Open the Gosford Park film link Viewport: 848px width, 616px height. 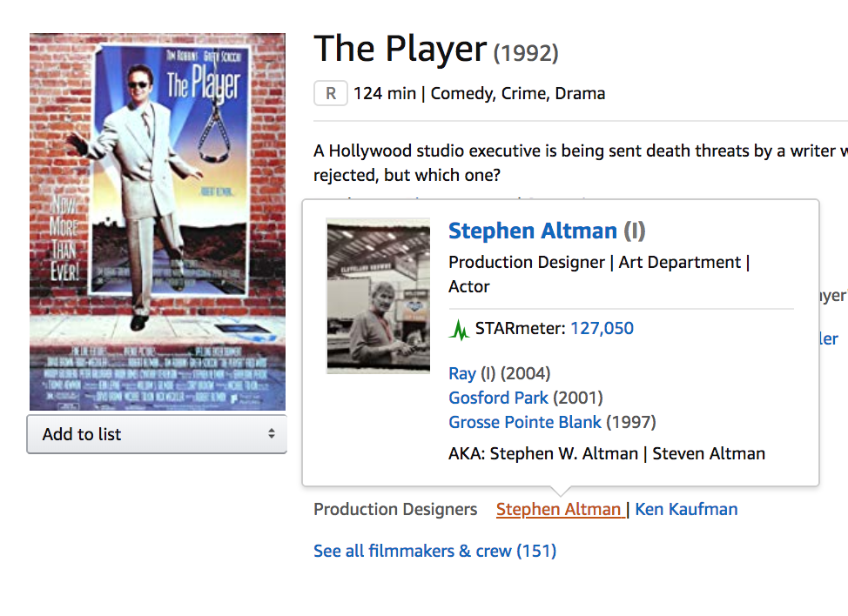pos(498,398)
